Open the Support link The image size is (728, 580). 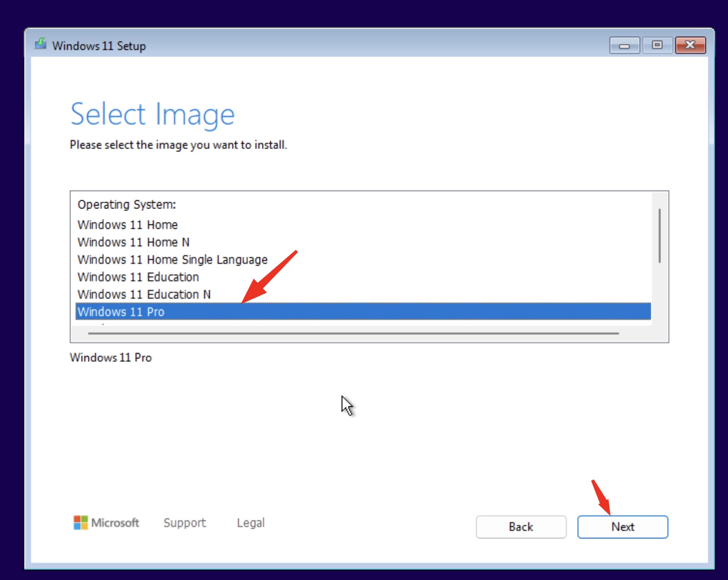(184, 523)
